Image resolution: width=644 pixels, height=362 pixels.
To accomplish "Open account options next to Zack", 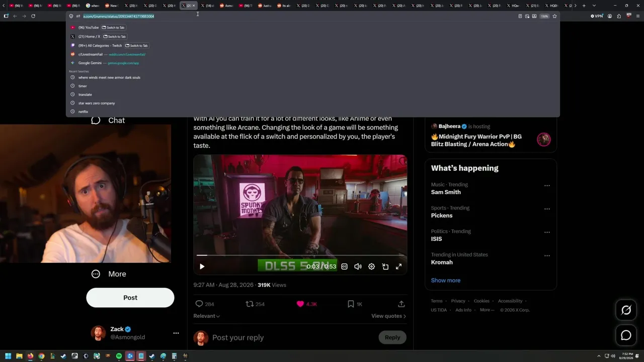I will (x=176, y=333).
